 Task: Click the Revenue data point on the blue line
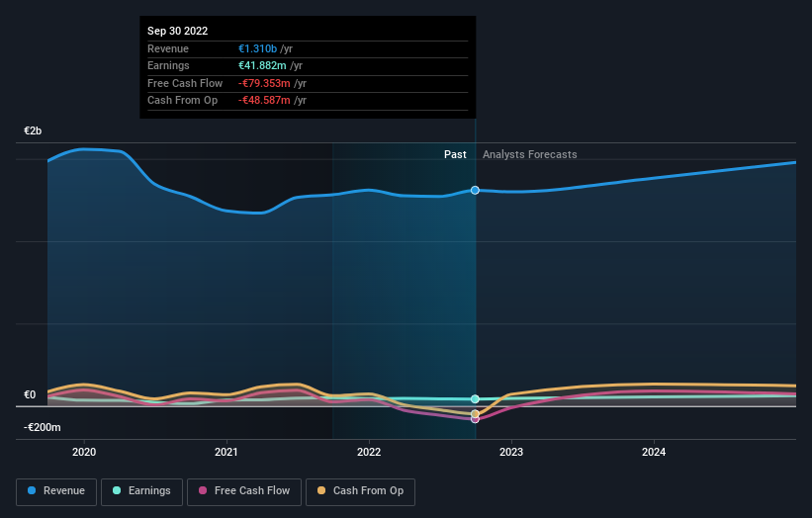click(x=475, y=191)
